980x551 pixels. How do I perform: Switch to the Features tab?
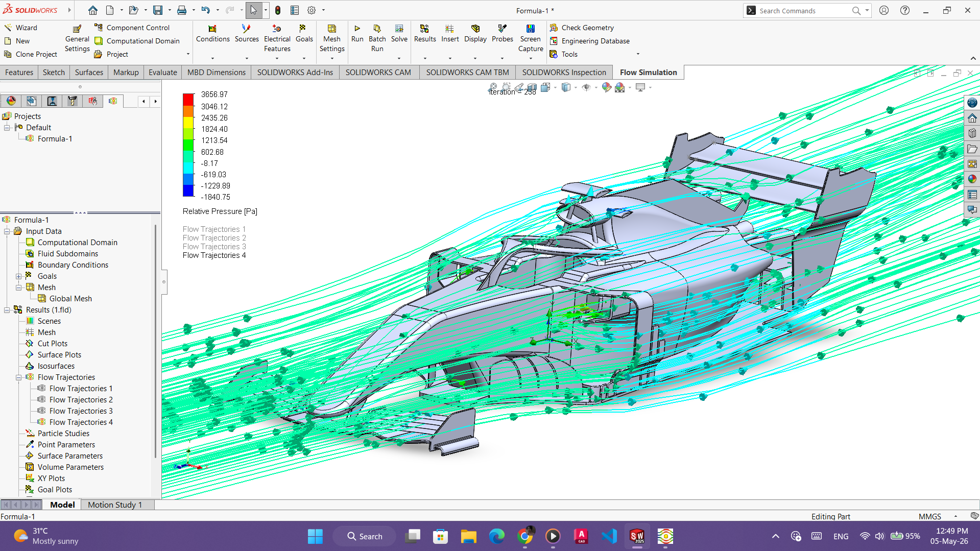pos(19,73)
